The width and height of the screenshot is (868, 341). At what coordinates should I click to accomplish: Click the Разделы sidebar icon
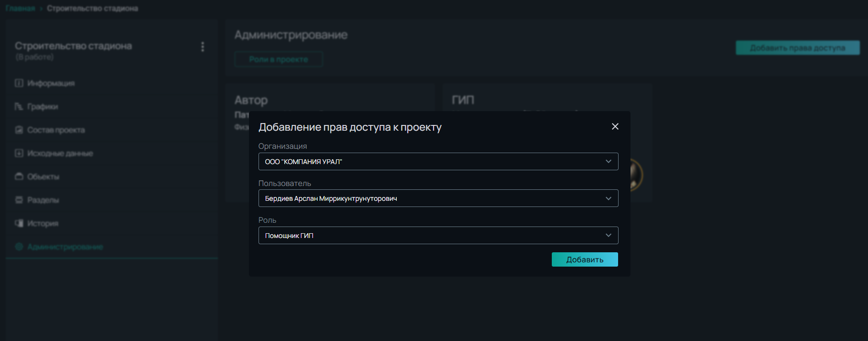click(x=19, y=200)
